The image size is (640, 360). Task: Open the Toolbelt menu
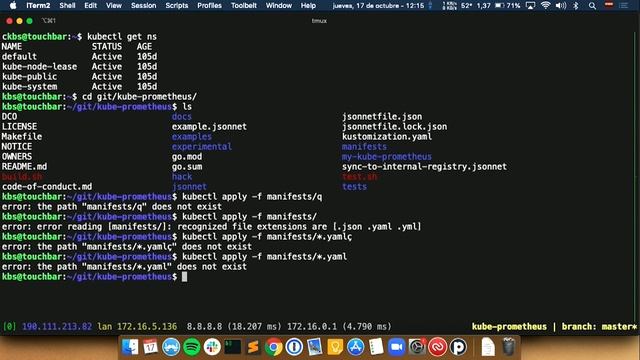244,6
